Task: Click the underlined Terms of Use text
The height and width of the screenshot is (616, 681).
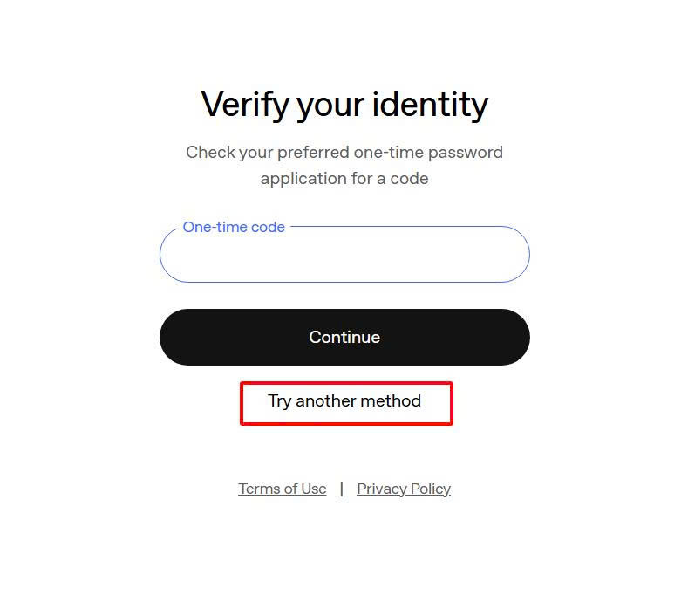Action: click(282, 489)
